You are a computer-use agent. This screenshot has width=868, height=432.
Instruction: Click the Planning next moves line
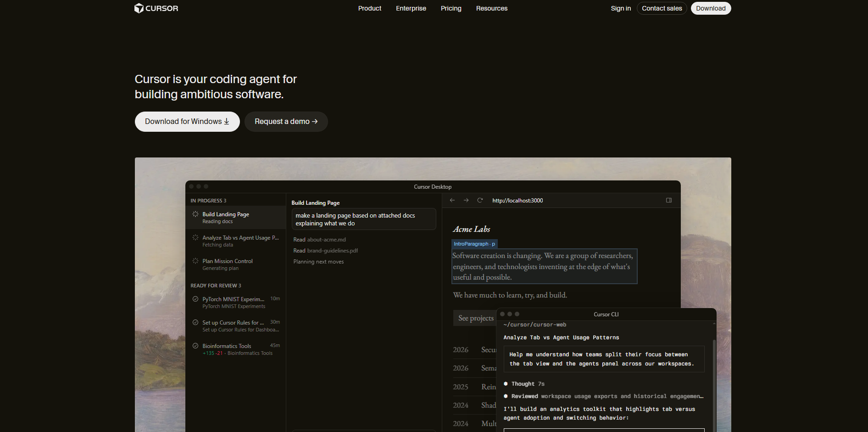[x=318, y=262]
